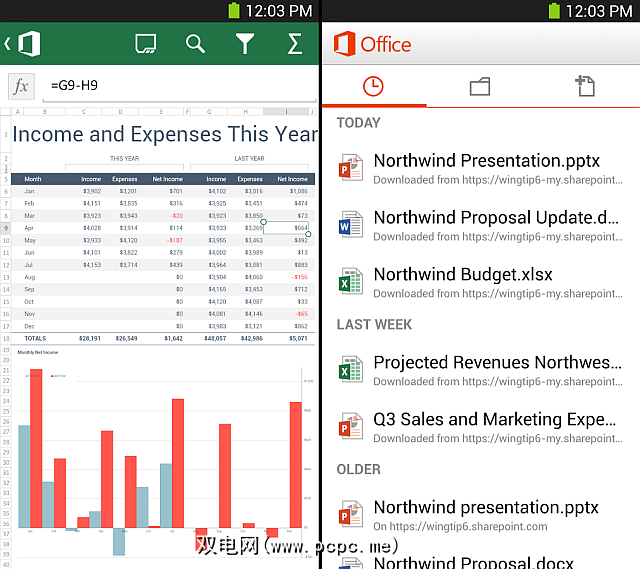The width and height of the screenshot is (640, 569).
Task: Tap the Income and Expenses This Year title
Action: (160, 133)
